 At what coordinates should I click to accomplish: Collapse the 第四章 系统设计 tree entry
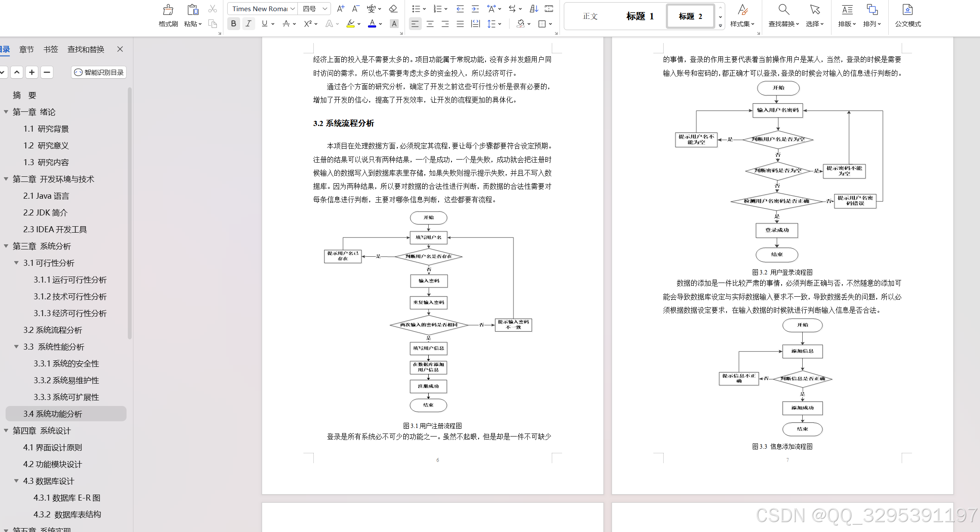click(6, 431)
